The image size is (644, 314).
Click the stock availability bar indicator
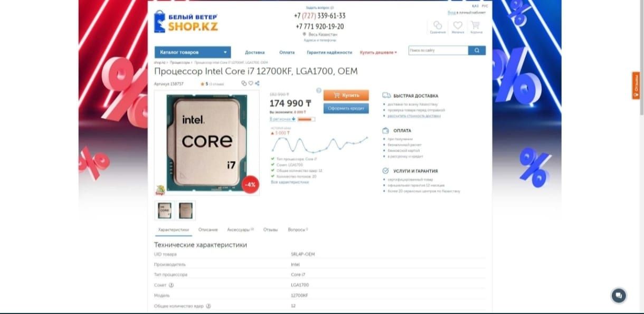point(306,119)
